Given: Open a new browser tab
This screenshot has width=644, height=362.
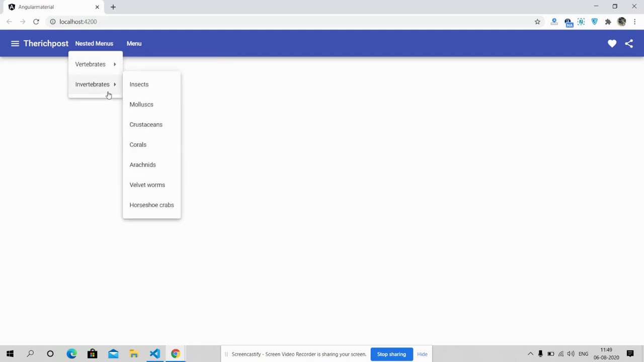Looking at the screenshot, I should tap(113, 7).
